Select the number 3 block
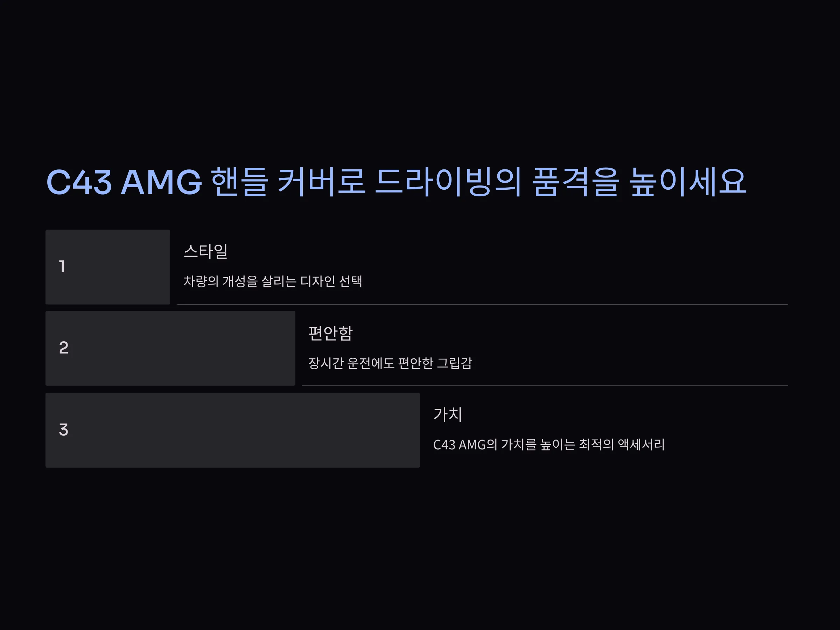Image resolution: width=840 pixels, height=630 pixels. pos(233,430)
